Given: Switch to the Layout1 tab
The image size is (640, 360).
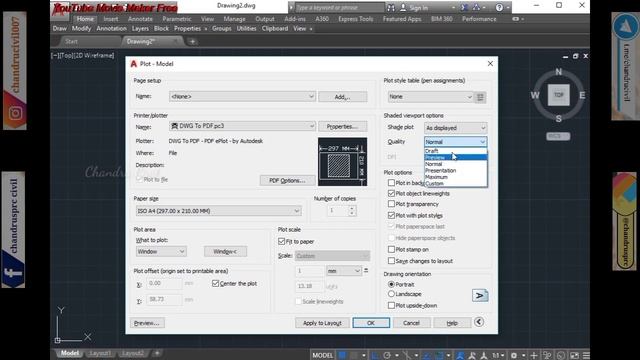Looking at the screenshot, I should click(x=100, y=353).
